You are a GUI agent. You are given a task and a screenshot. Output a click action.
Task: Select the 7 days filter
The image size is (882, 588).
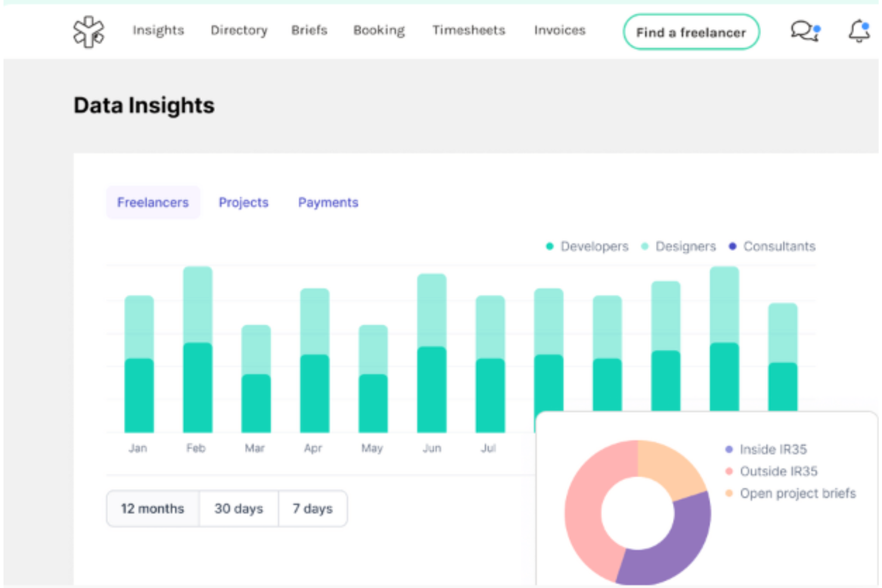[313, 508]
